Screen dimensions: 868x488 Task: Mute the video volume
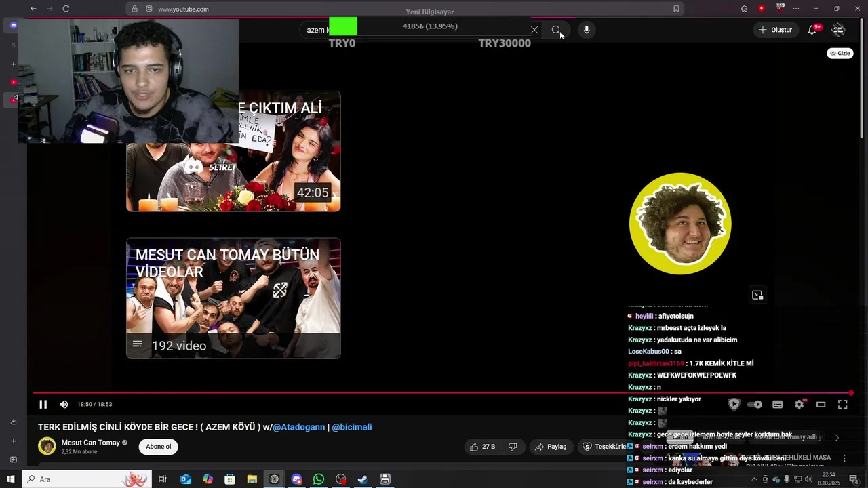(x=64, y=405)
